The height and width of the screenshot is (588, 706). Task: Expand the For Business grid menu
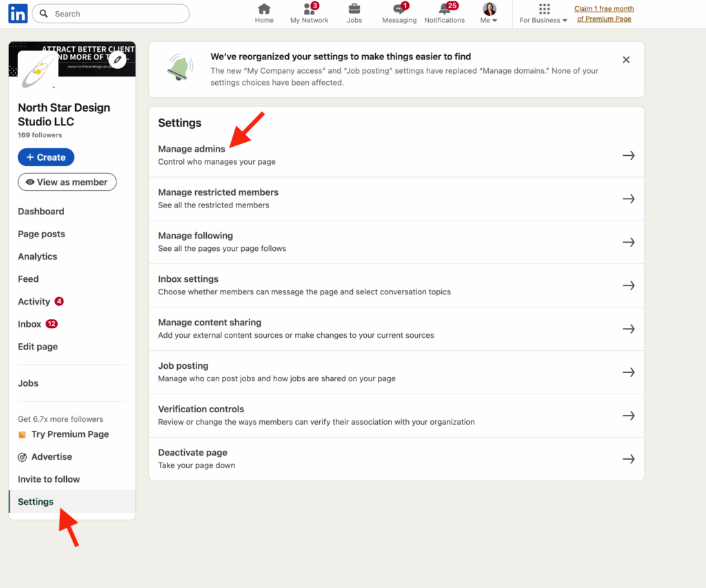tap(543, 13)
